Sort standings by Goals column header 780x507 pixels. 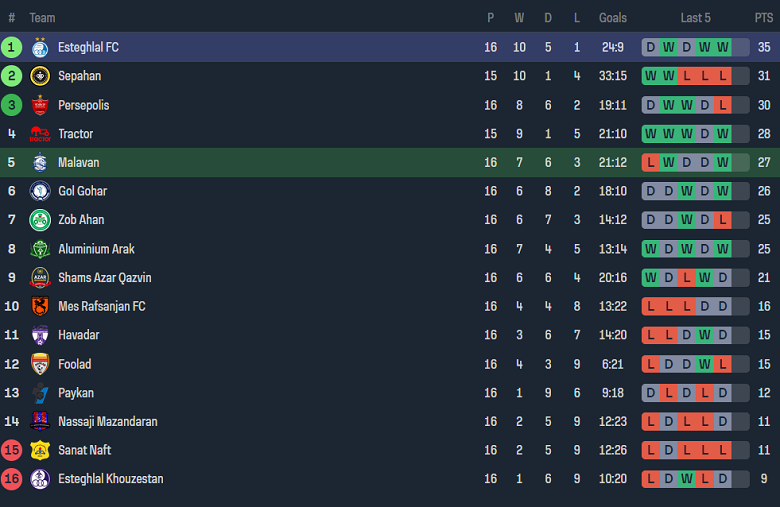pyautogui.click(x=613, y=18)
